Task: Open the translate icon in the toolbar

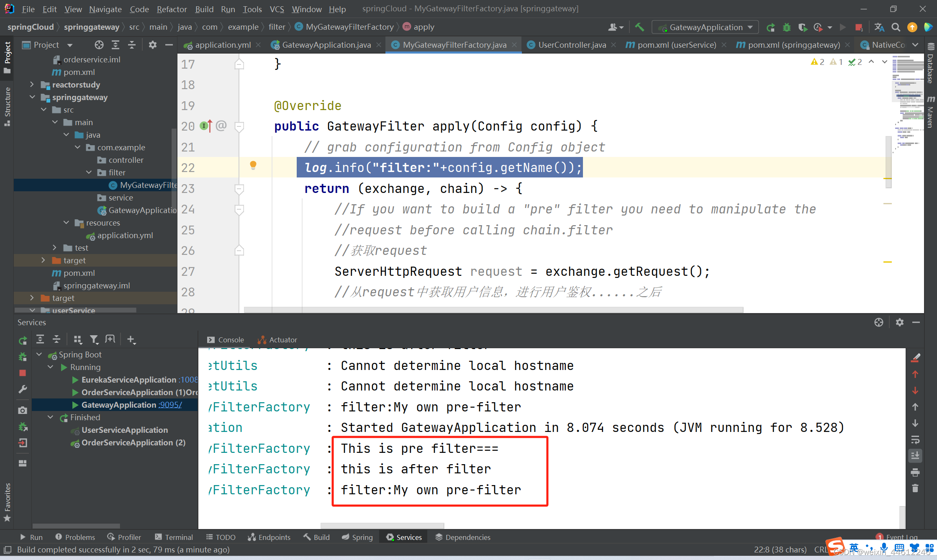Action: tap(879, 27)
